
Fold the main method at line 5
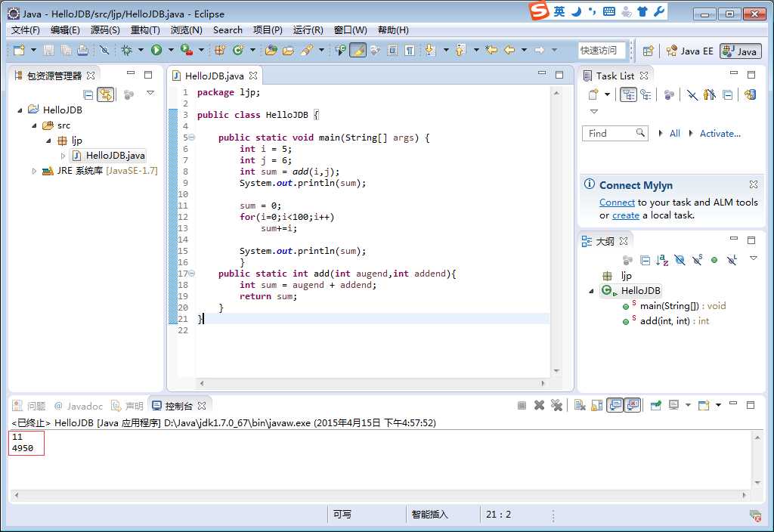191,138
